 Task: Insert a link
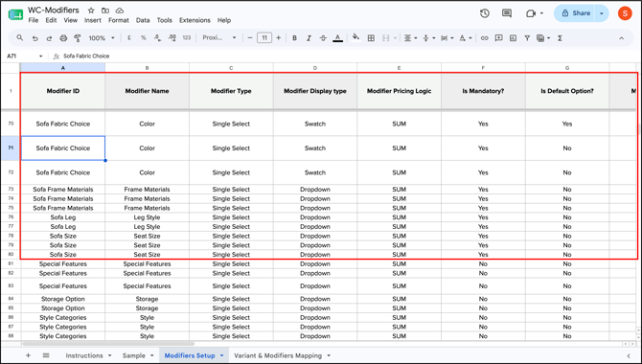tap(484, 37)
